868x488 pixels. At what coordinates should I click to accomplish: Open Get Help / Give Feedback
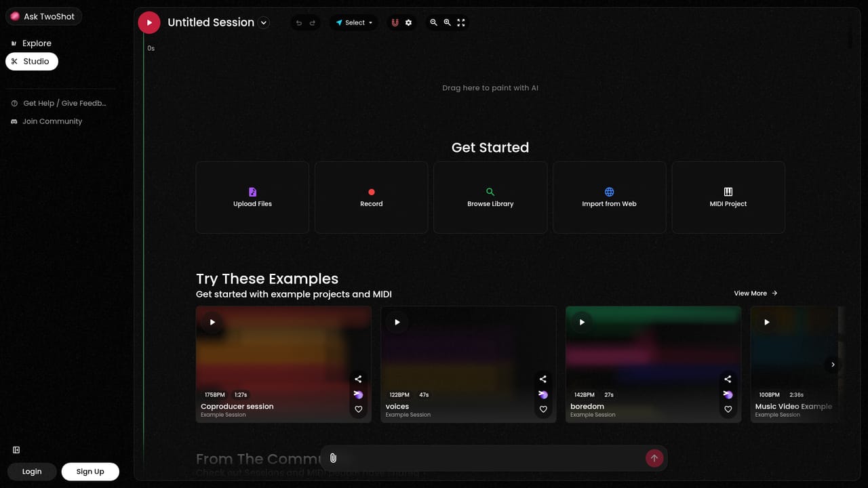pos(60,103)
